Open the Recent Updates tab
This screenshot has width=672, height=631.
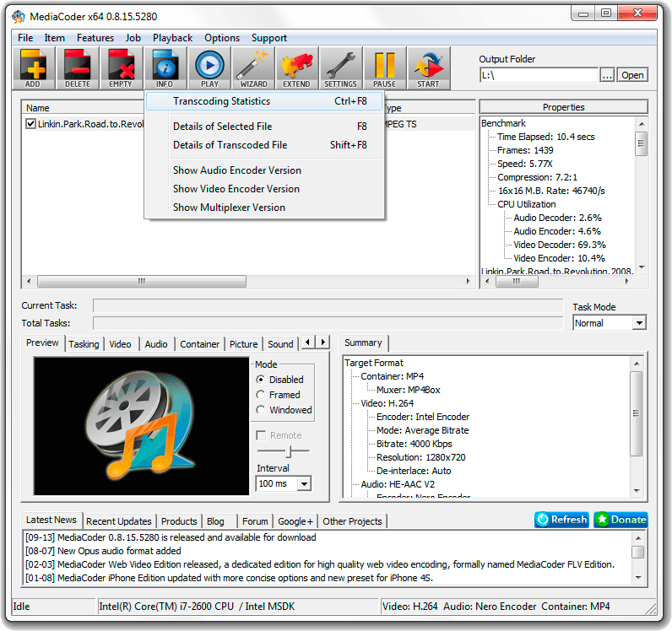(x=119, y=521)
